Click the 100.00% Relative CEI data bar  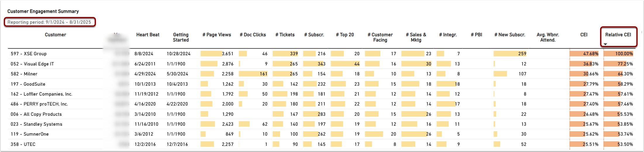pyautogui.click(x=618, y=54)
